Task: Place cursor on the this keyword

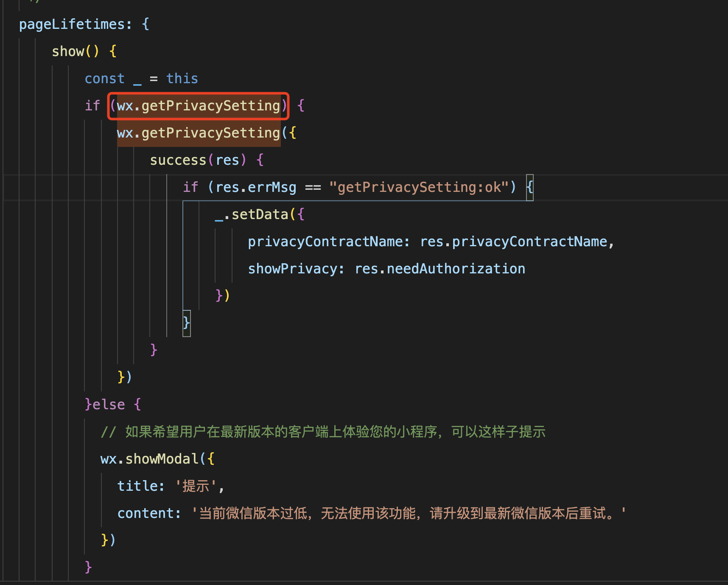Action: (x=182, y=79)
